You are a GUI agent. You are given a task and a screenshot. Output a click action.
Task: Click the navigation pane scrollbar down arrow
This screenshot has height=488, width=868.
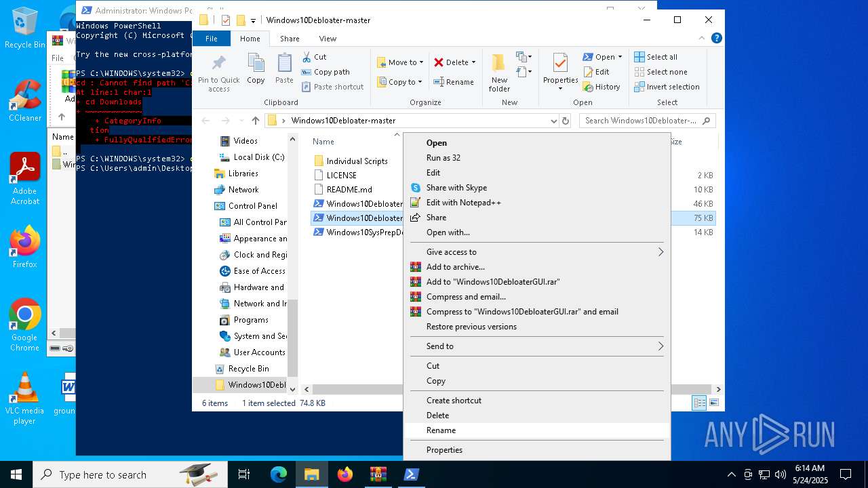click(x=293, y=390)
